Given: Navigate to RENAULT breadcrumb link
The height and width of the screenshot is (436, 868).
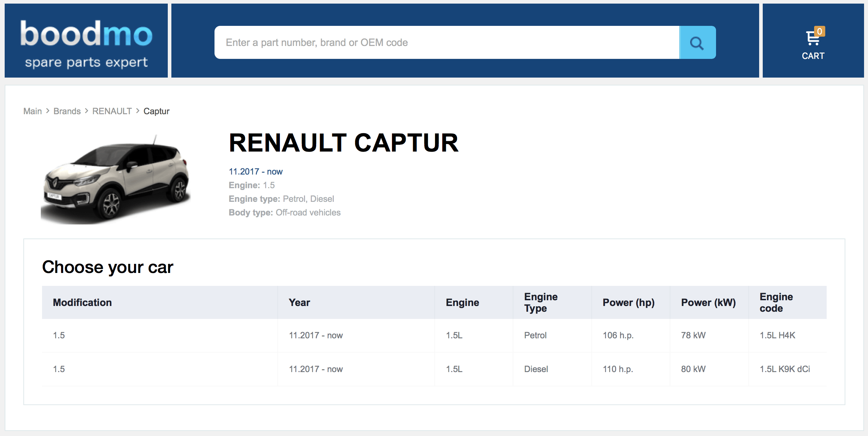Looking at the screenshot, I should tap(112, 111).
